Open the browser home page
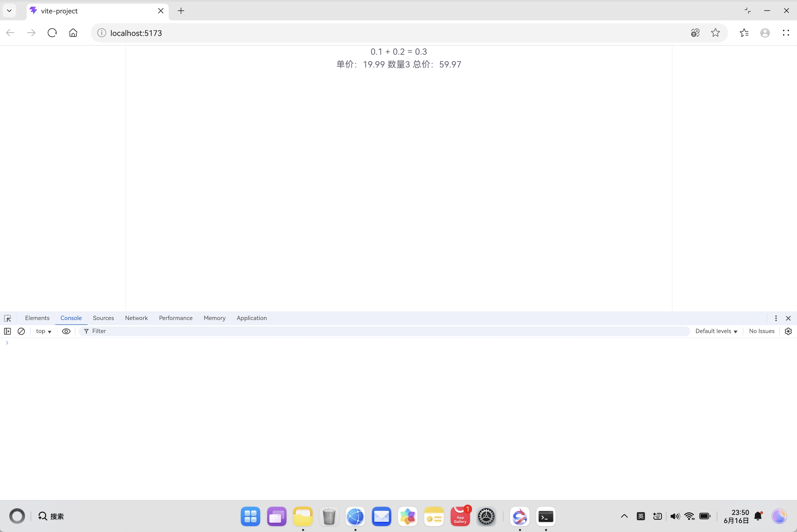Viewport: 797px width, 532px height. tap(73, 33)
